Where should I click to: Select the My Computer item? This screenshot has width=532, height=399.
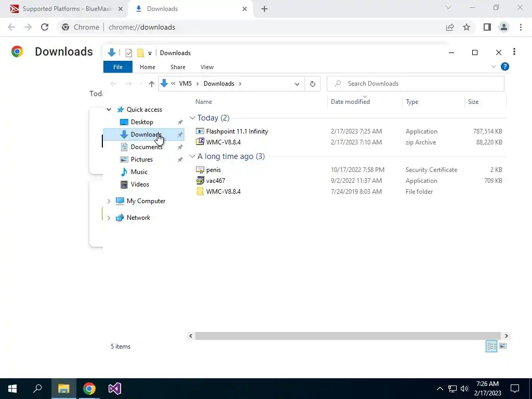pos(146,201)
